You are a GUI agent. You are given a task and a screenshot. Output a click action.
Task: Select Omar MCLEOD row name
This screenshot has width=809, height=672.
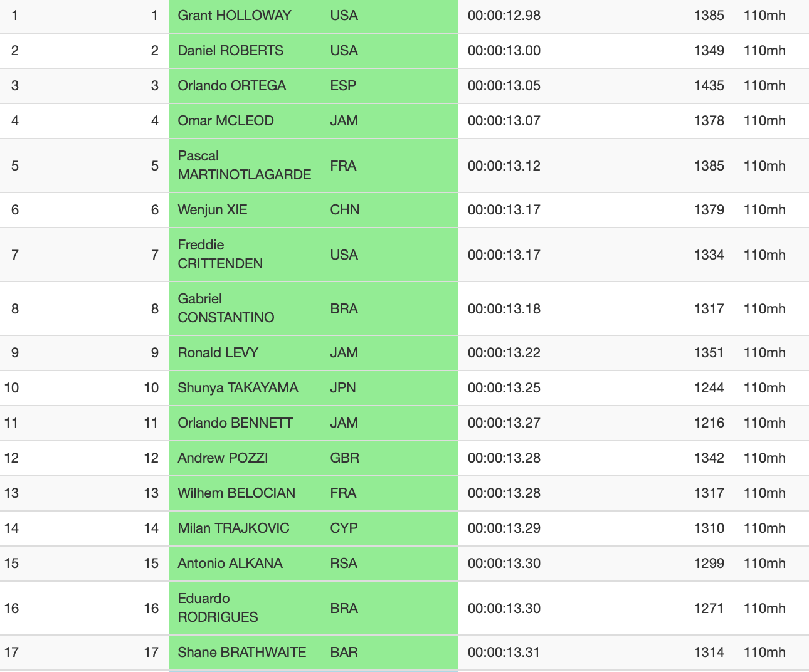point(226,121)
